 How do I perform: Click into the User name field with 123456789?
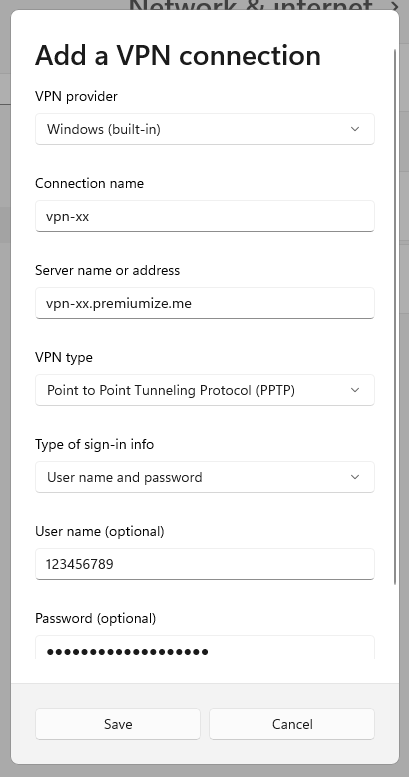205,564
